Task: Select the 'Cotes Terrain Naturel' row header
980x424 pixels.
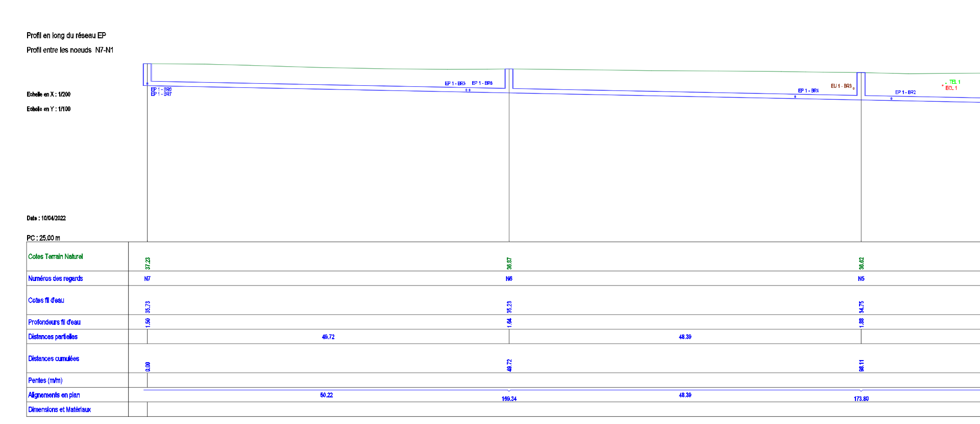Action: [x=55, y=256]
